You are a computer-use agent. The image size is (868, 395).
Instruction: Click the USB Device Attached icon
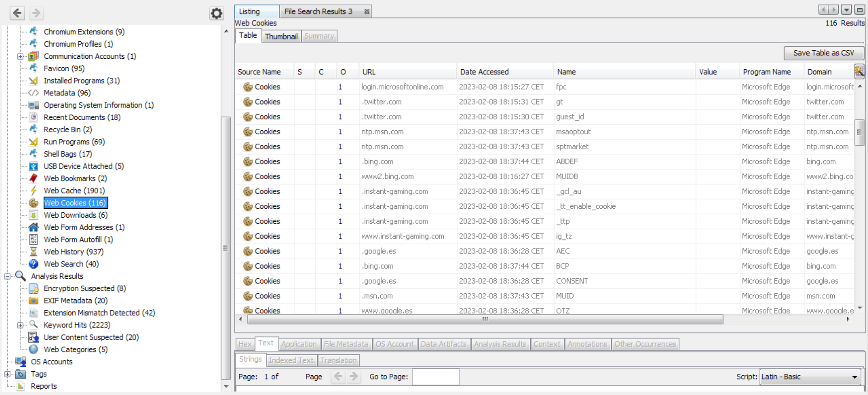[34, 166]
